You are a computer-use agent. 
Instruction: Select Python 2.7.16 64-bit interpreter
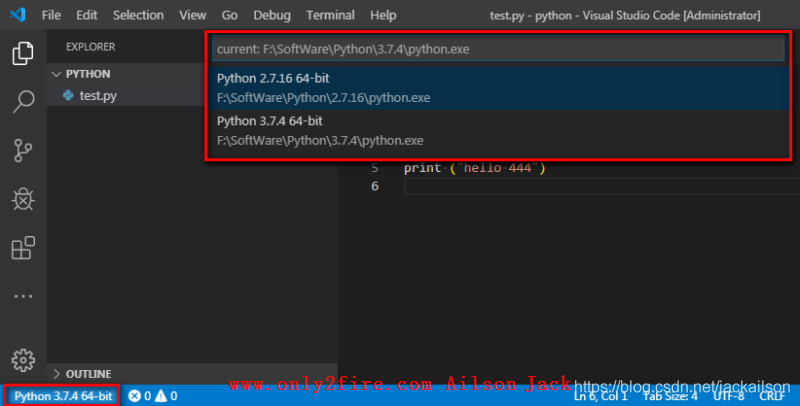pos(498,88)
